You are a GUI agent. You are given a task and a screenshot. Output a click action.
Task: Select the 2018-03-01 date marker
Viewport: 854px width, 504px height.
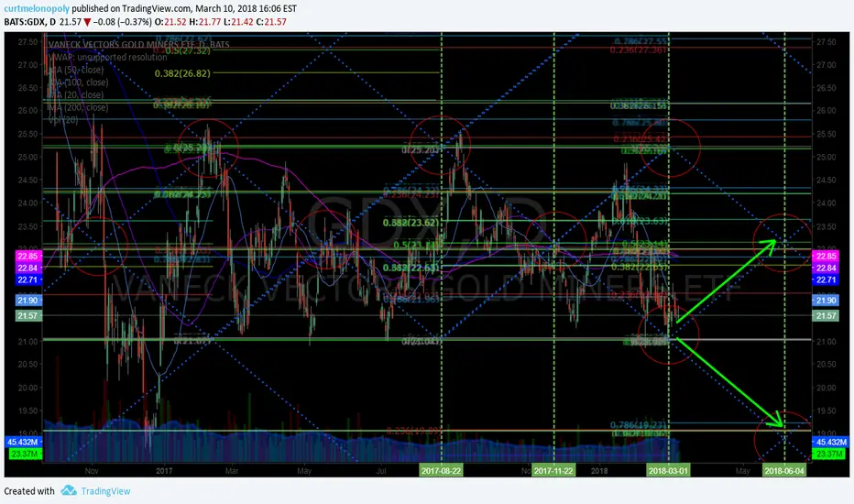668,470
